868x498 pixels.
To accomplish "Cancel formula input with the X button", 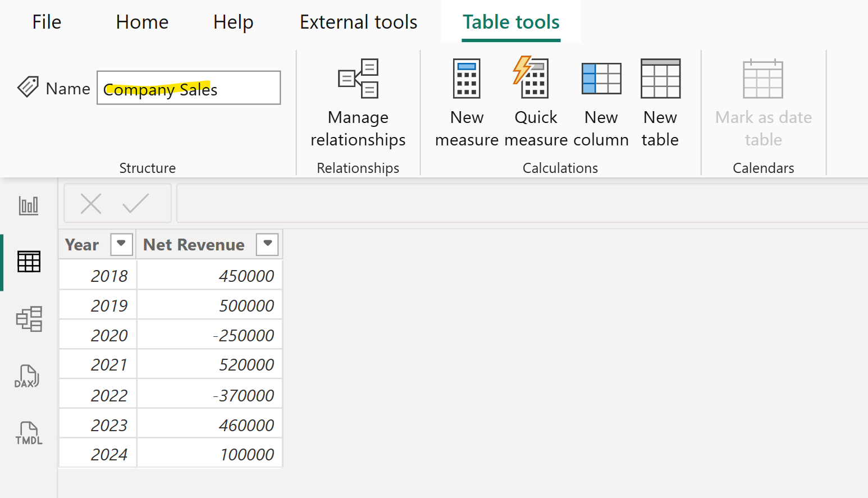I will pos(91,203).
